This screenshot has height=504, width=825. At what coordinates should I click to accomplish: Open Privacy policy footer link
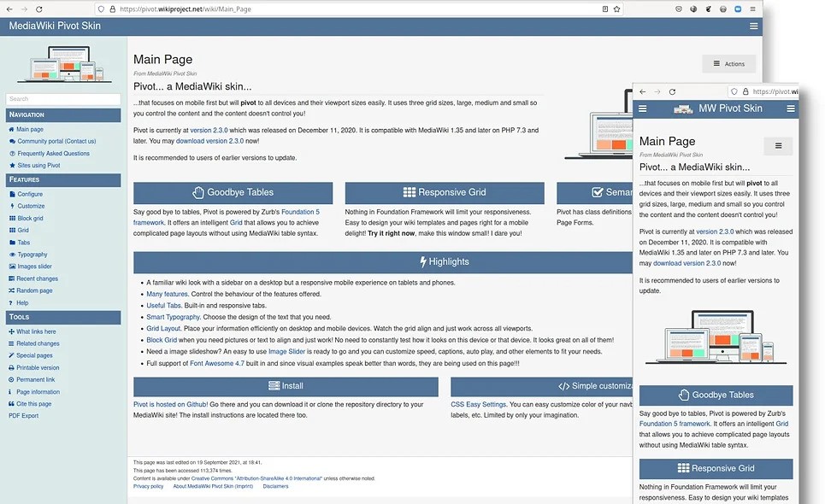[x=149, y=487]
